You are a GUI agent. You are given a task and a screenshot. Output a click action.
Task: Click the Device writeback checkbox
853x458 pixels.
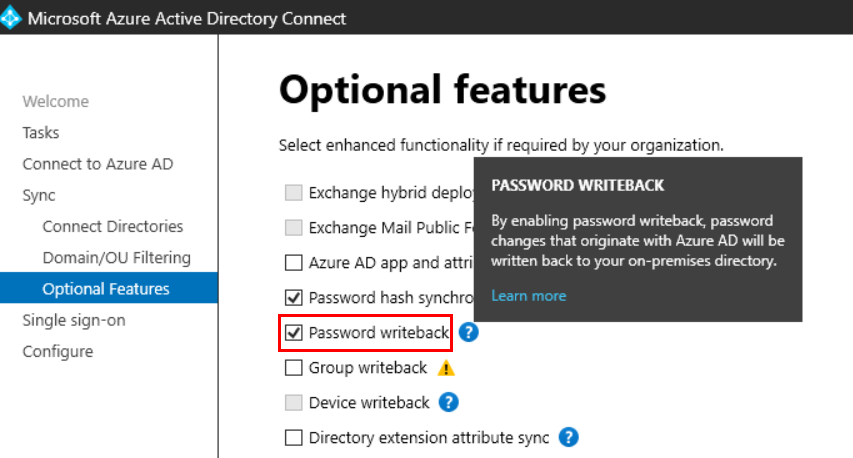294,402
